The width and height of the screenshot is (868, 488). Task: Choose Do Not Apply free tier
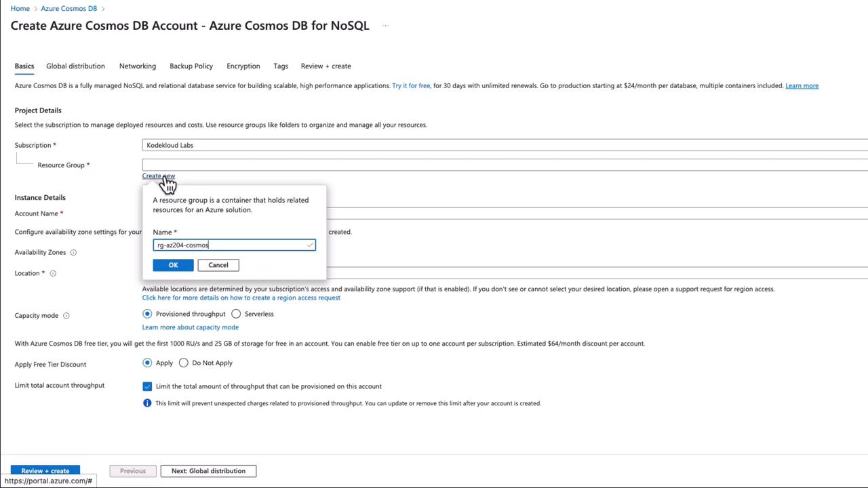click(184, 363)
